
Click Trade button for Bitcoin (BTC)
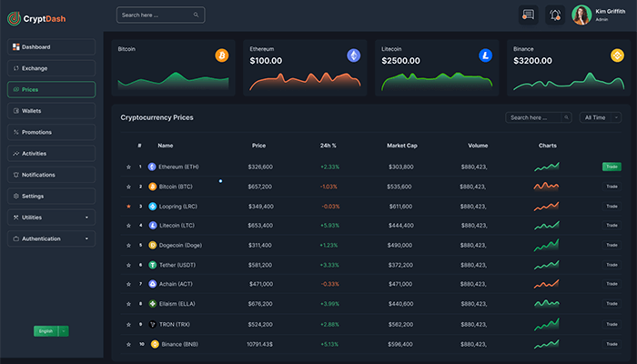(x=612, y=187)
